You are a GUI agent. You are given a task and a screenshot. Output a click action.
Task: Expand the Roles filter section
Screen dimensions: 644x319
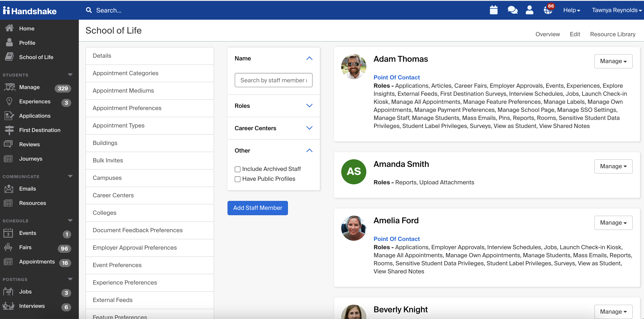click(x=309, y=106)
